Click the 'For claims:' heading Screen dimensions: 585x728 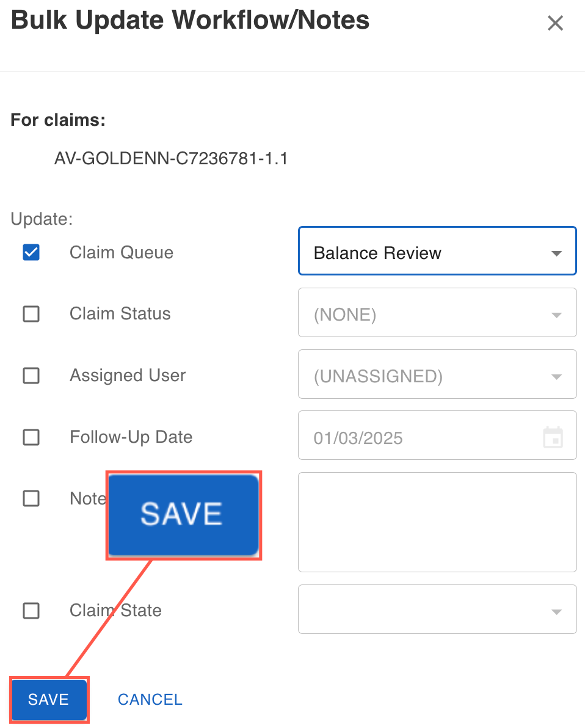click(58, 120)
